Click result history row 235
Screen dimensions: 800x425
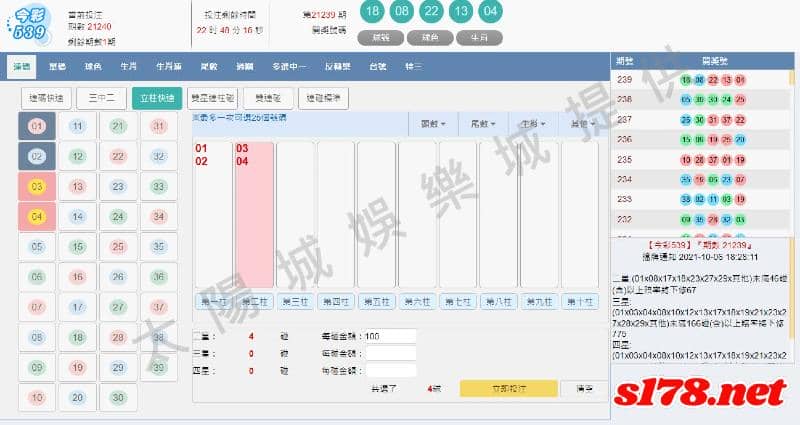tap(703, 160)
